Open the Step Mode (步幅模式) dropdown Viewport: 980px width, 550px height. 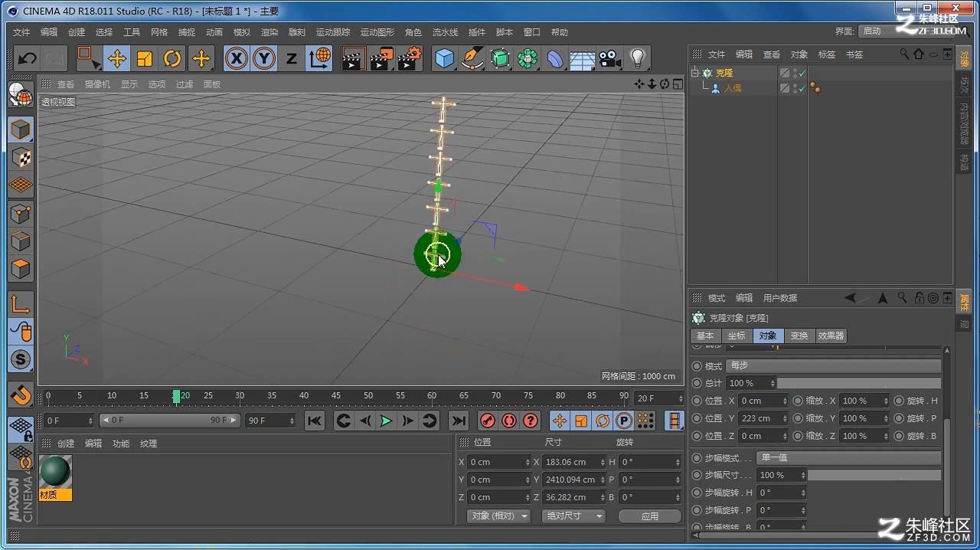[849, 457]
